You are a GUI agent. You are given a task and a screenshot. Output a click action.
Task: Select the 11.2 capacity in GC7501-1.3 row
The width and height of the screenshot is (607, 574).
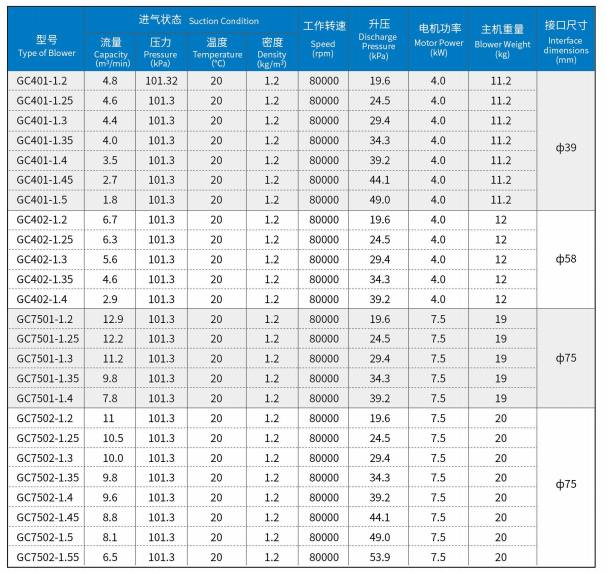113,359
